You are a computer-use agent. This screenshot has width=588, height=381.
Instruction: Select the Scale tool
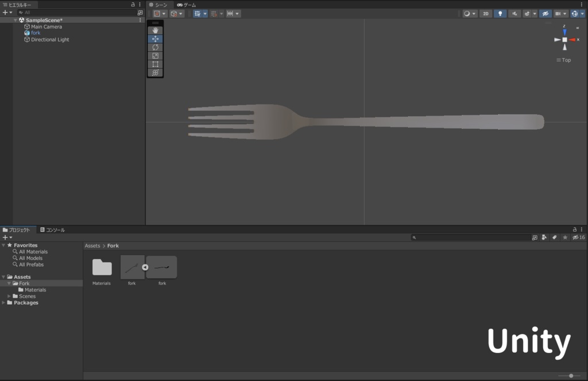pos(155,56)
